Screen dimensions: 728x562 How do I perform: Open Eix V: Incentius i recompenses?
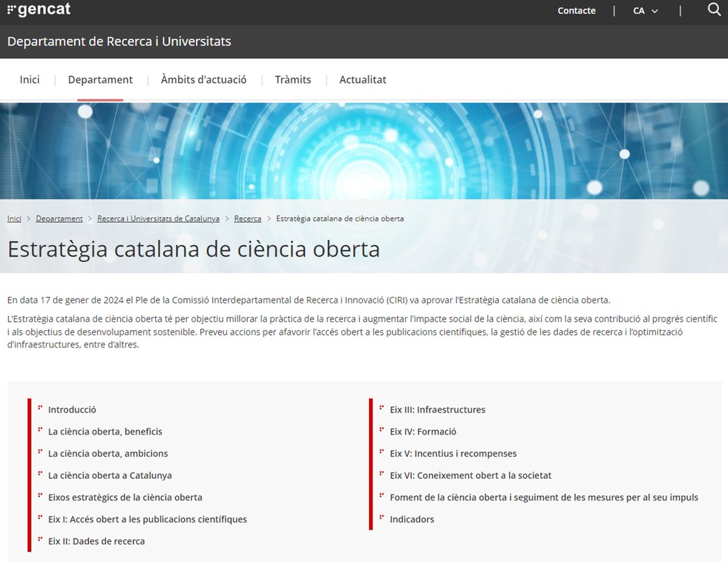click(453, 453)
